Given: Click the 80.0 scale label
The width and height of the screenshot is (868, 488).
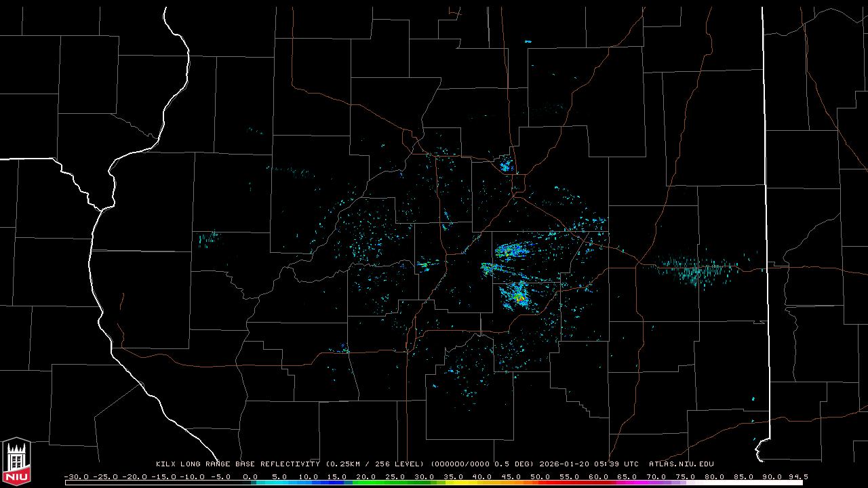Looking at the screenshot, I should point(715,477).
